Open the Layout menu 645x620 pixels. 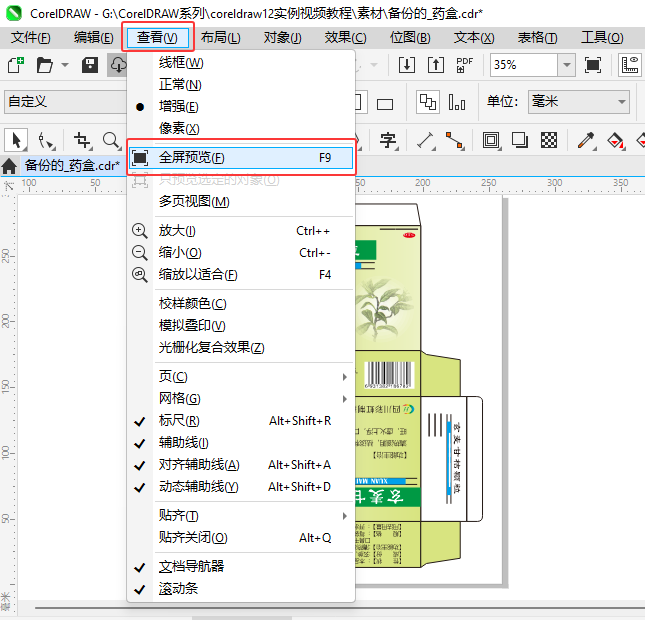220,38
